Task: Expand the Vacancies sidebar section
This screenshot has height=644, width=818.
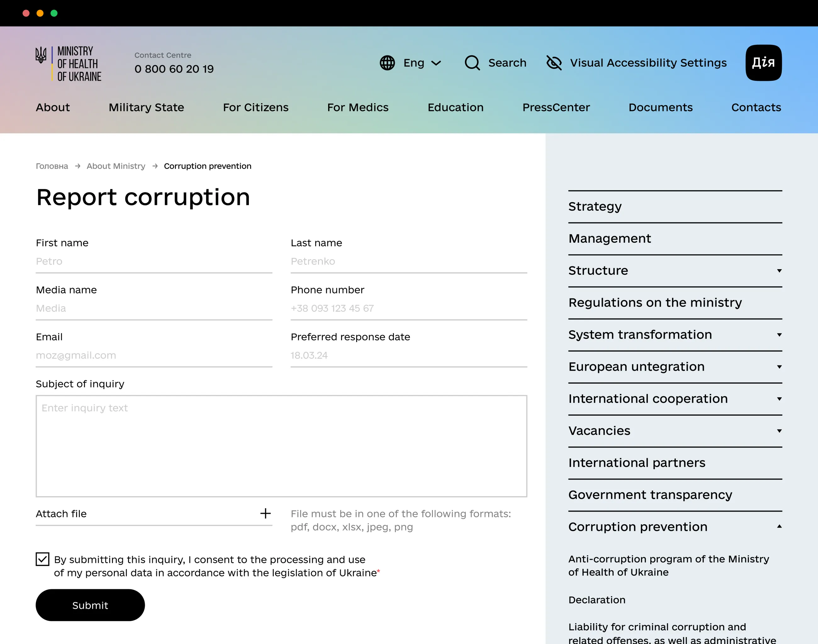Action: pos(779,430)
